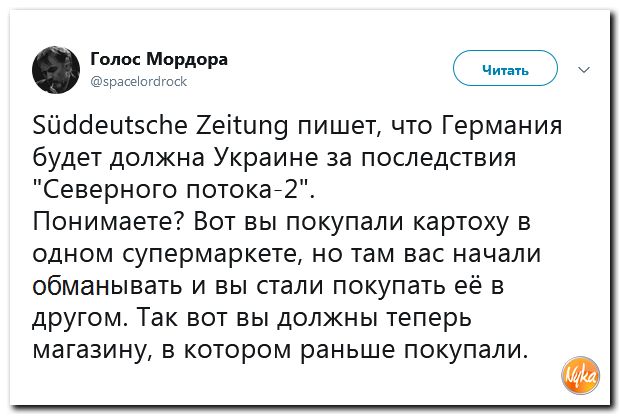Open the Голос Мордора display name link
The height and width of the screenshot is (416, 621).
[159, 59]
